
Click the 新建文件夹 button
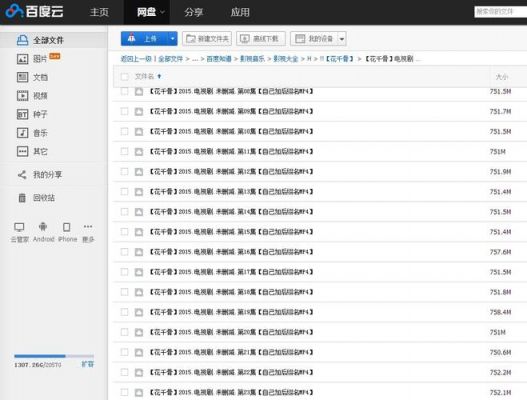(x=207, y=39)
